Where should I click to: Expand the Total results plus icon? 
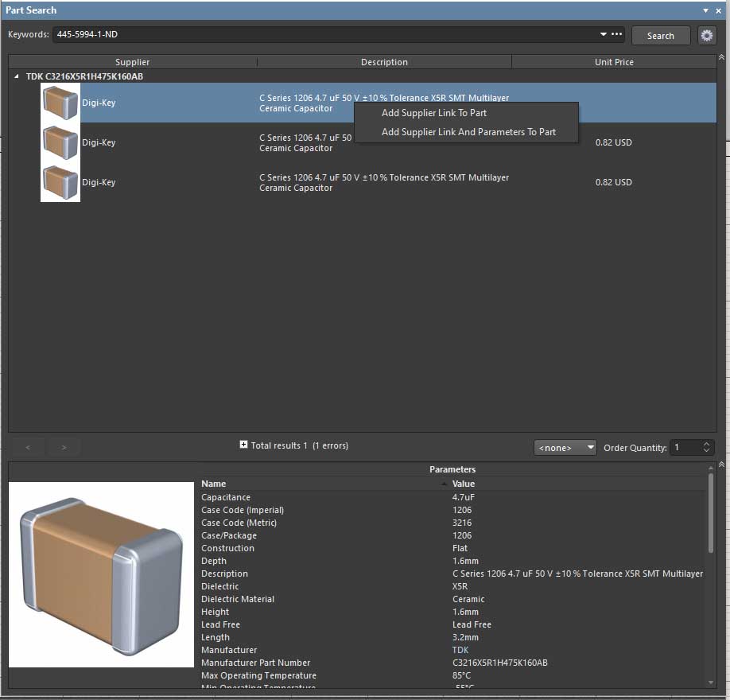click(x=243, y=445)
